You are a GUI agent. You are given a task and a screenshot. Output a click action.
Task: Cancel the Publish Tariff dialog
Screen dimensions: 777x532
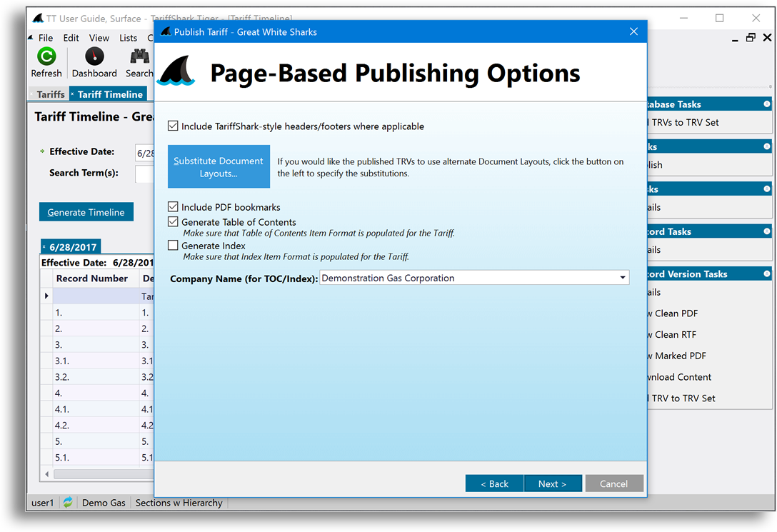pyautogui.click(x=614, y=483)
